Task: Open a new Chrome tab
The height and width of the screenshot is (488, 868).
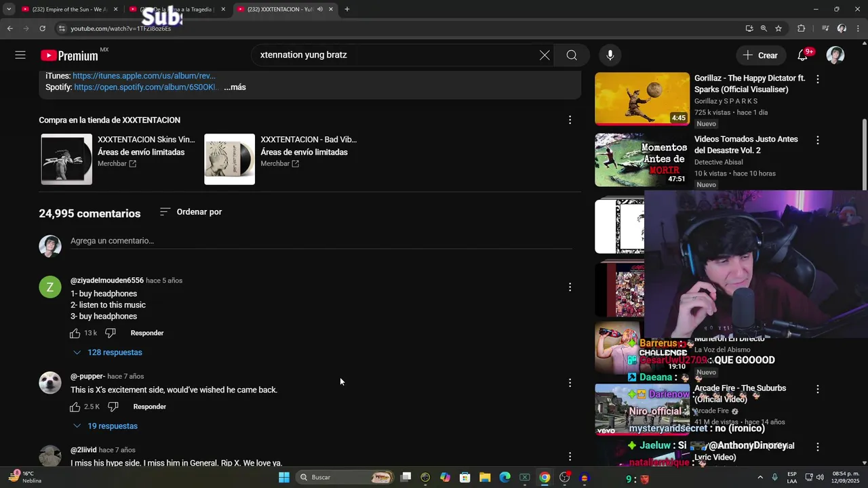Action: pos(347,9)
